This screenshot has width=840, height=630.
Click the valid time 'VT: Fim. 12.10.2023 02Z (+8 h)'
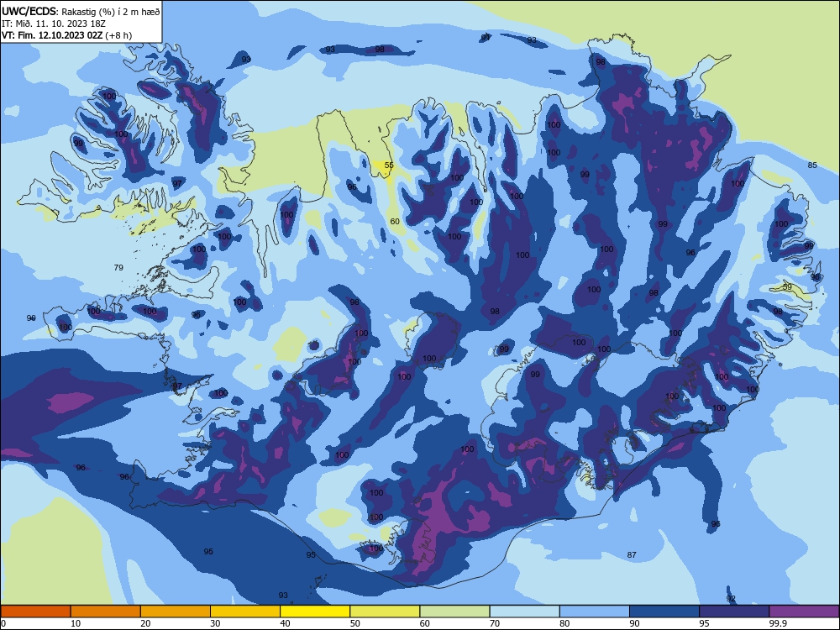(x=67, y=35)
